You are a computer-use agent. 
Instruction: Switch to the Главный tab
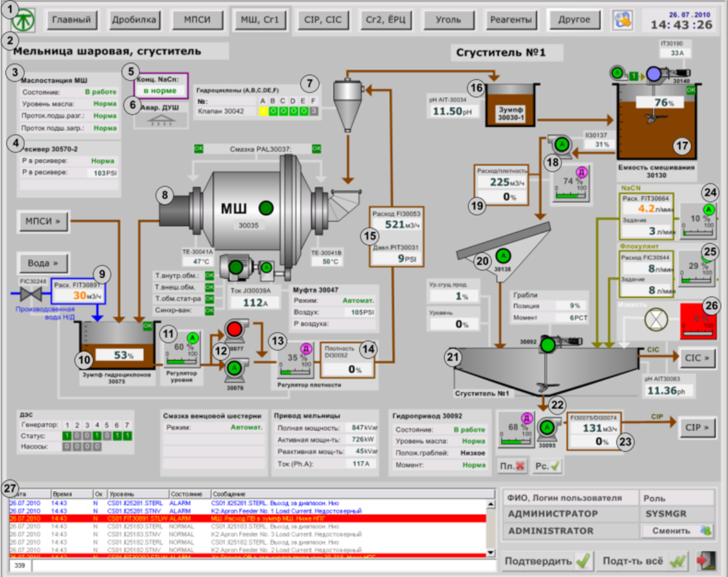71,19
